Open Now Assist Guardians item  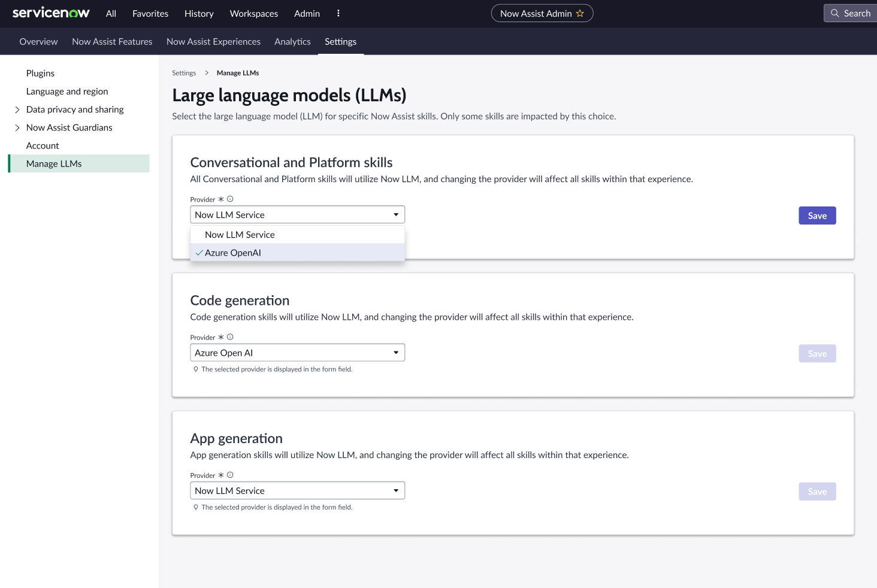click(x=69, y=128)
